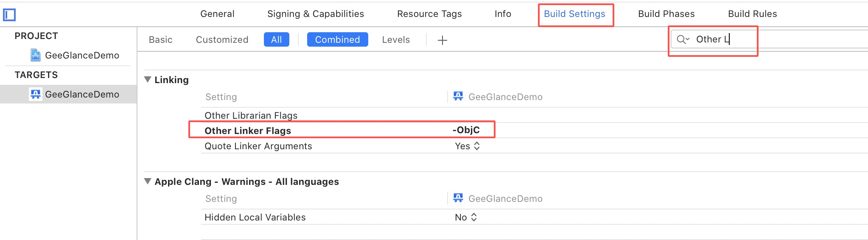Collapse Apple Clang Warnings section
This screenshot has height=240, width=868.
tap(148, 181)
